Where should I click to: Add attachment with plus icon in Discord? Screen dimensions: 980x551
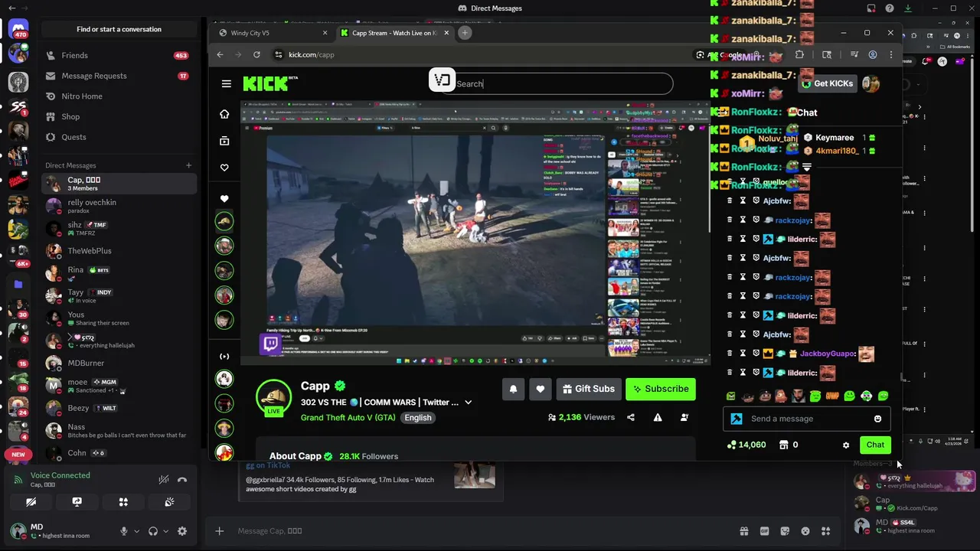pyautogui.click(x=219, y=531)
